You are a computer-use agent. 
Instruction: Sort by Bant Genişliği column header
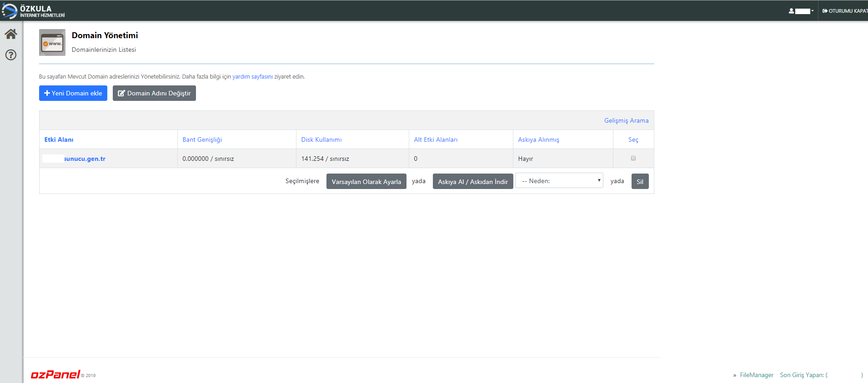click(202, 139)
